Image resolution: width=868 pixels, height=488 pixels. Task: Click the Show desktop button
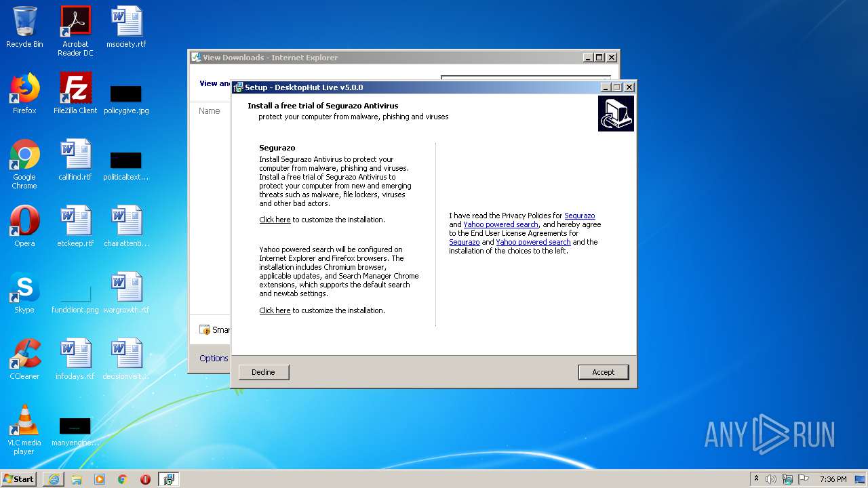click(x=861, y=479)
